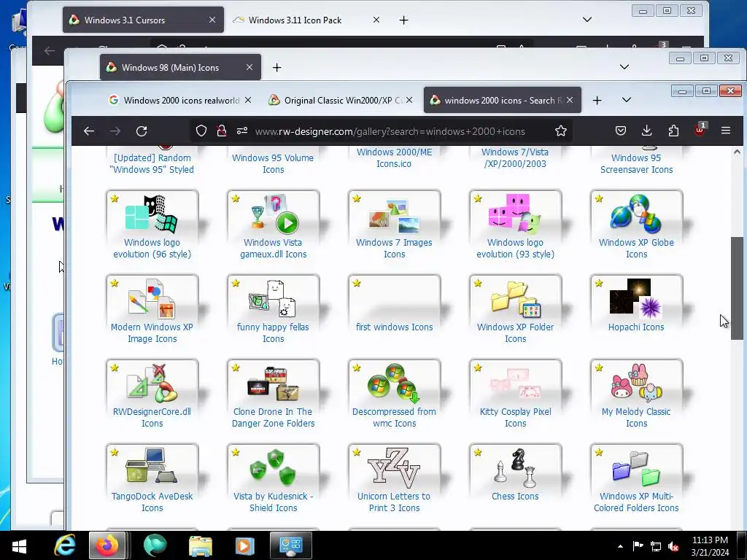The height and width of the screenshot is (560, 747).
Task: Click the scrollbar up arrow
Action: point(737,152)
